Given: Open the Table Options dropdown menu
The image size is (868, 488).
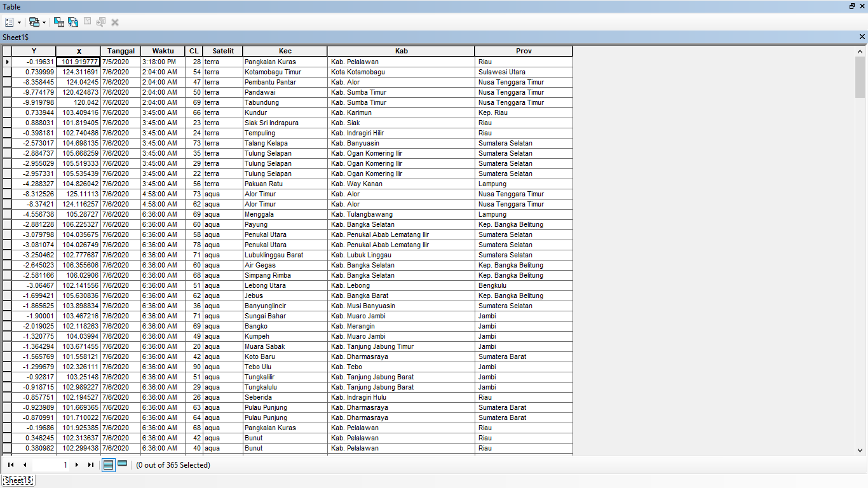Looking at the screenshot, I should pyautogui.click(x=13, y=22).
